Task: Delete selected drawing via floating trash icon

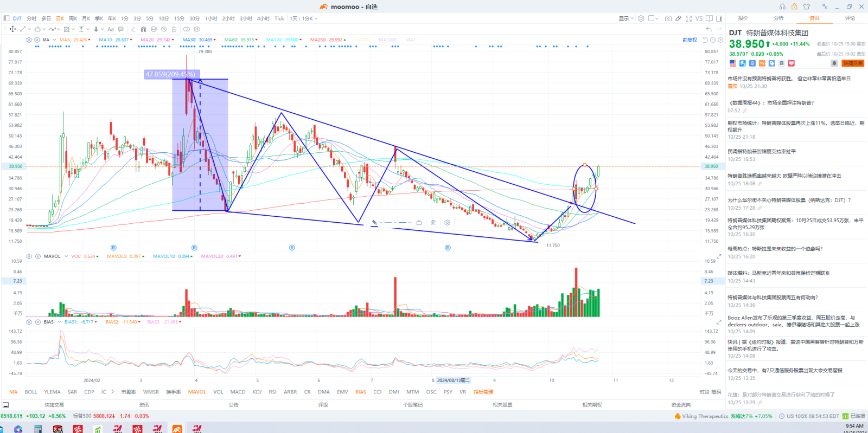Action: 433,223
